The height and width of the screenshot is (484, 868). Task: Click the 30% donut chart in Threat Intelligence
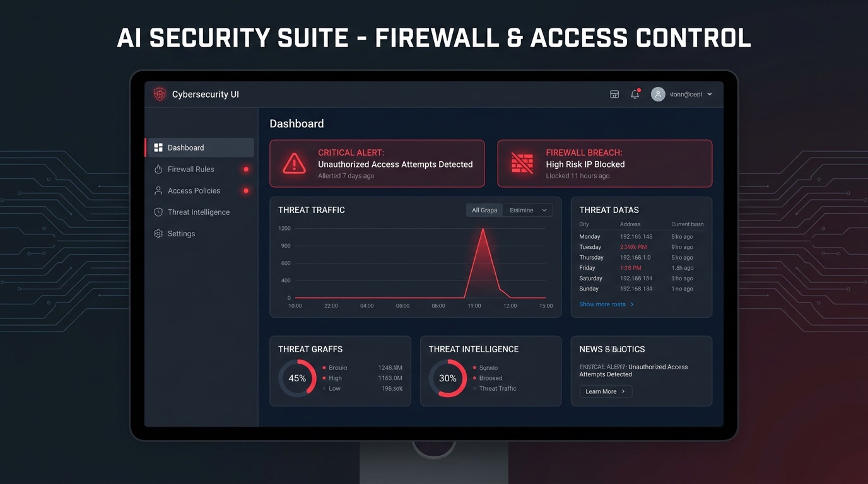448,378
